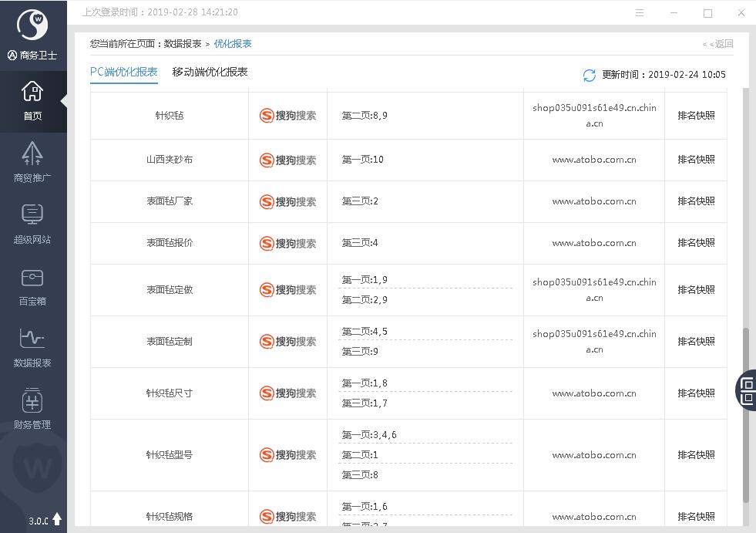Image resolution: width=756 pixels, height=533 pixels.
Task: Switch to the PC端优化报表 tab
Action: [124, 72]
